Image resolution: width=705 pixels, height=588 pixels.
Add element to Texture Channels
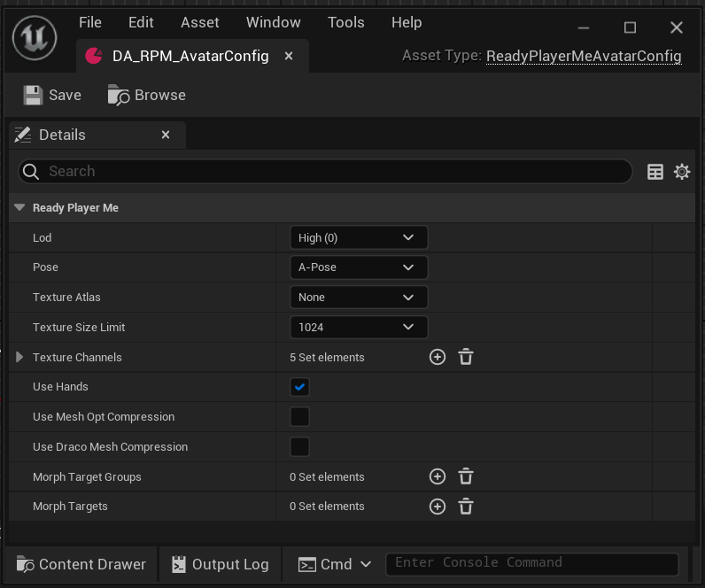point(438,358)
